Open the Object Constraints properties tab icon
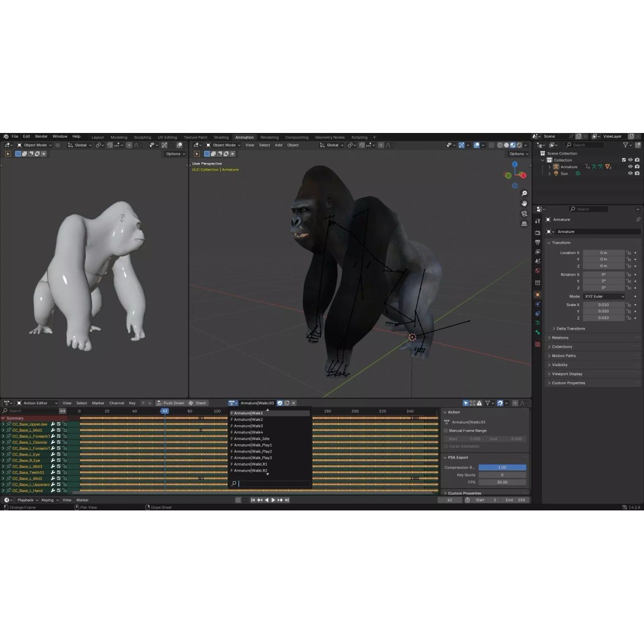Viewport: 644px width, 644px height. pyautogui.click(x=538, y=314)
